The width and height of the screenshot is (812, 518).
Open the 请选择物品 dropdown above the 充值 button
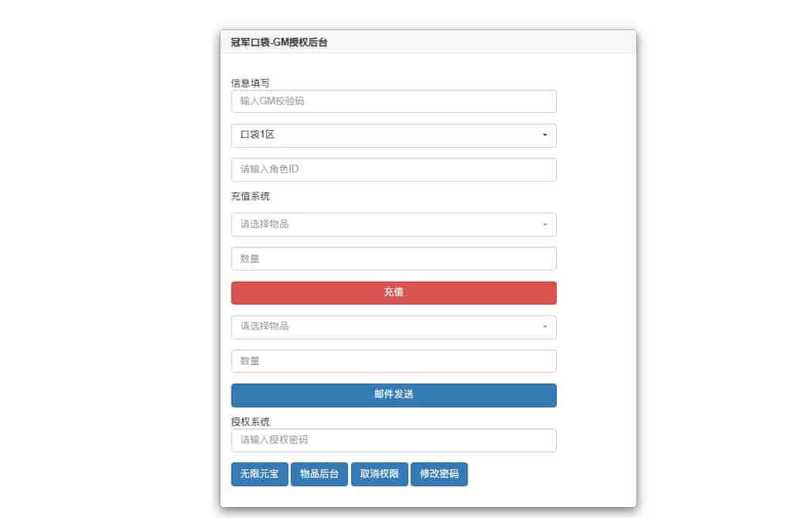[393, 224]
